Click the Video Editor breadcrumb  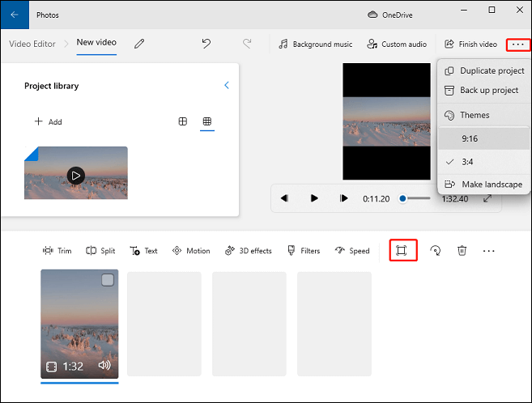(32, 44)
